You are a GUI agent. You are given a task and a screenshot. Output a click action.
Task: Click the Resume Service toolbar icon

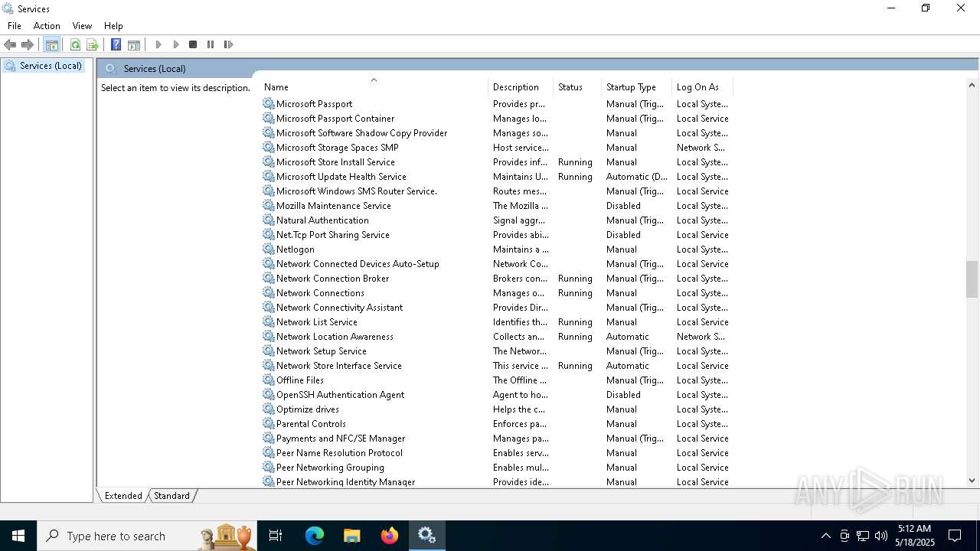[176, 45]
